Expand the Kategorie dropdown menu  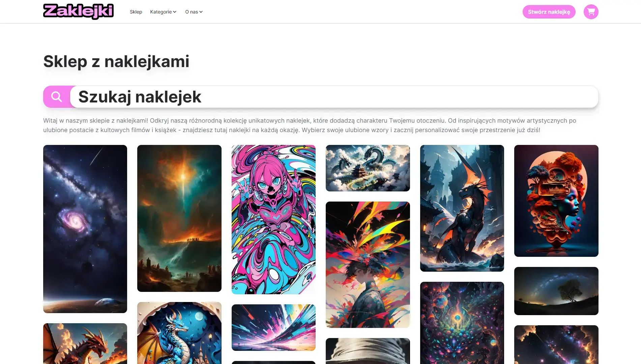163,12
